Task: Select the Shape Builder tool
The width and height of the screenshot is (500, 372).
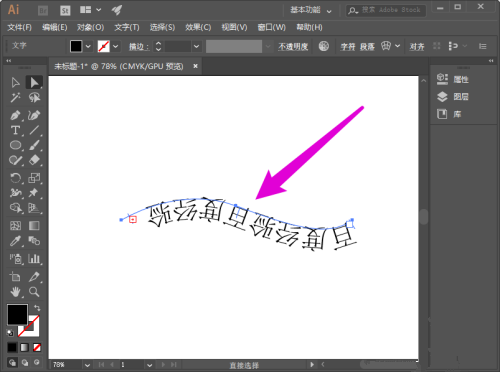Action: [15, 208]
